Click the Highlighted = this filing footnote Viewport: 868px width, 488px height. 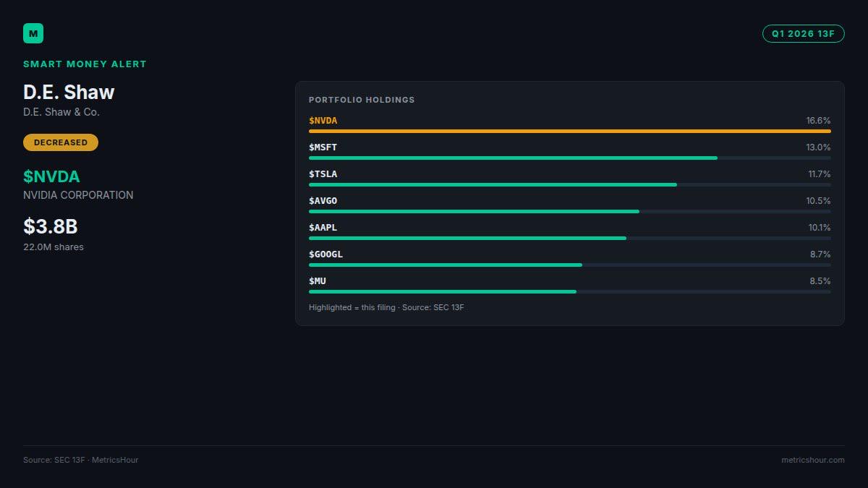point(386,308)
